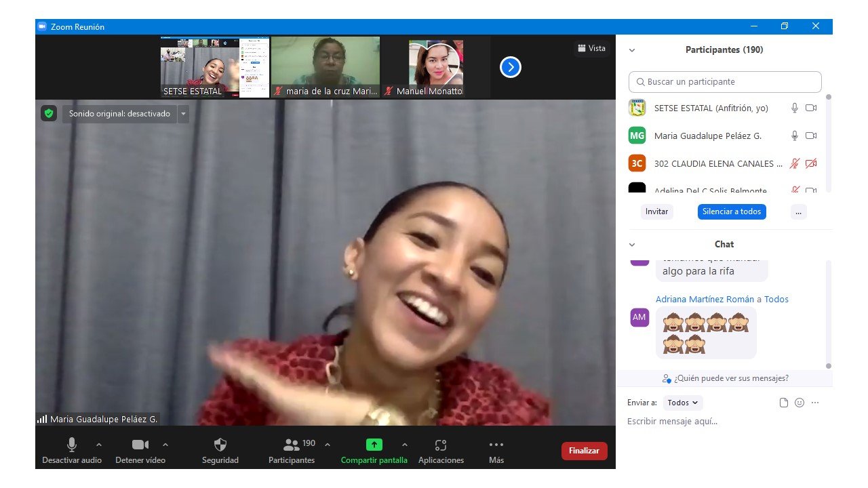868x488 pixels.
Task: Toggle the Participantes panel from toolbar
Action: coord(292,451)
